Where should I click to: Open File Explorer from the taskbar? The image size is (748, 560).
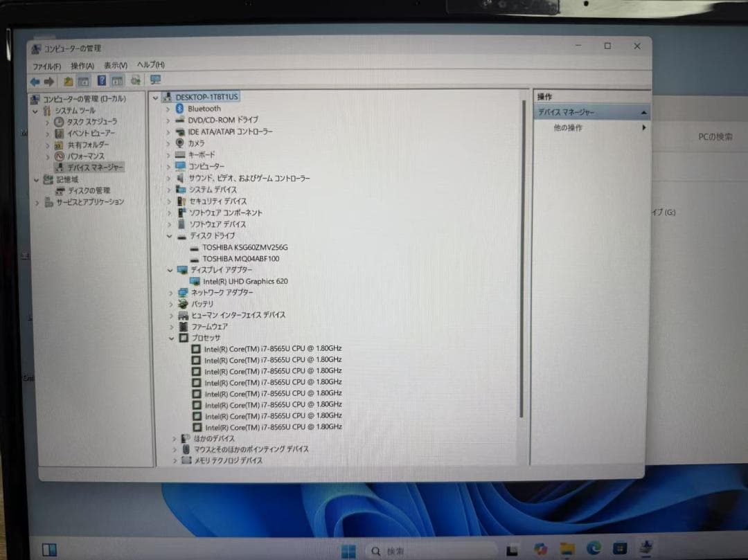tap(567, 550)
